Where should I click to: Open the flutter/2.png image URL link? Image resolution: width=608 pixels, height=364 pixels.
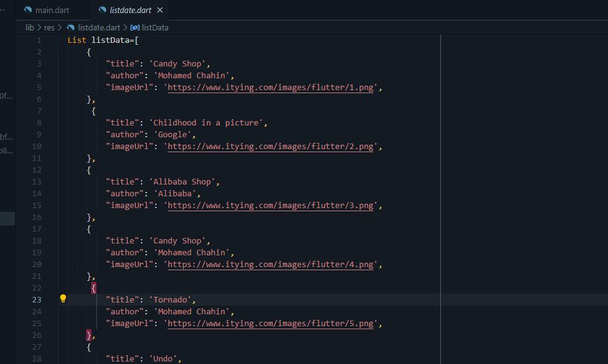(x=270, y=147)
